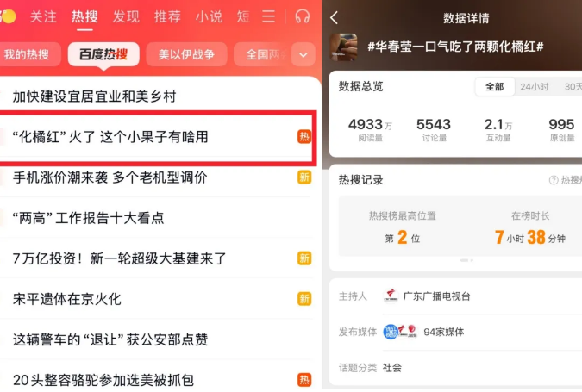
Task: Open the 发现 tab
Action: click(x=126, y=16)
